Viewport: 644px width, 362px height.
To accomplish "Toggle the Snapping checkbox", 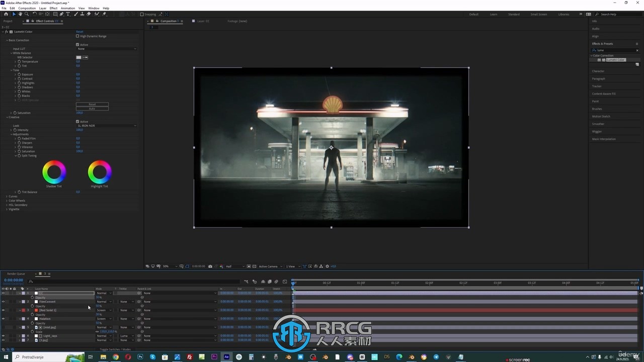I will pos(142,14).
